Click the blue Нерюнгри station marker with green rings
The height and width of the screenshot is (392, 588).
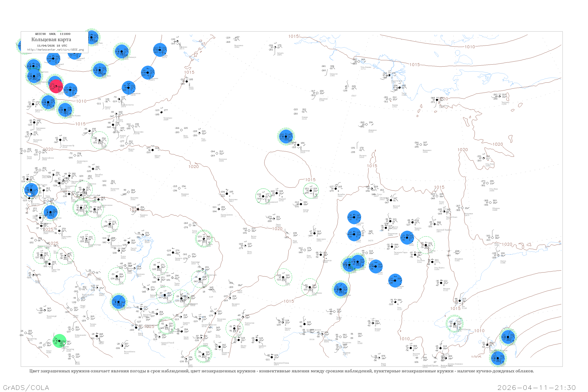(x=340, y=289)
